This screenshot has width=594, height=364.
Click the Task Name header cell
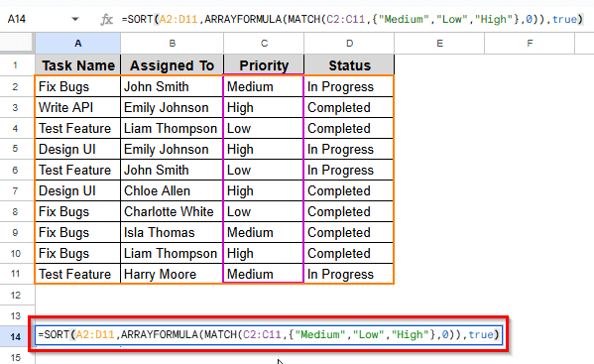tap(78, 65)
